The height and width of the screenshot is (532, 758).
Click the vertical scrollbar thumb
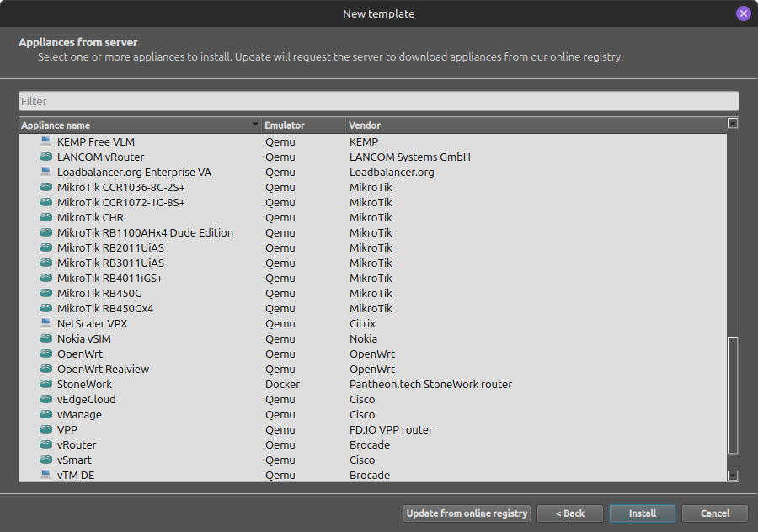point(733,396)
